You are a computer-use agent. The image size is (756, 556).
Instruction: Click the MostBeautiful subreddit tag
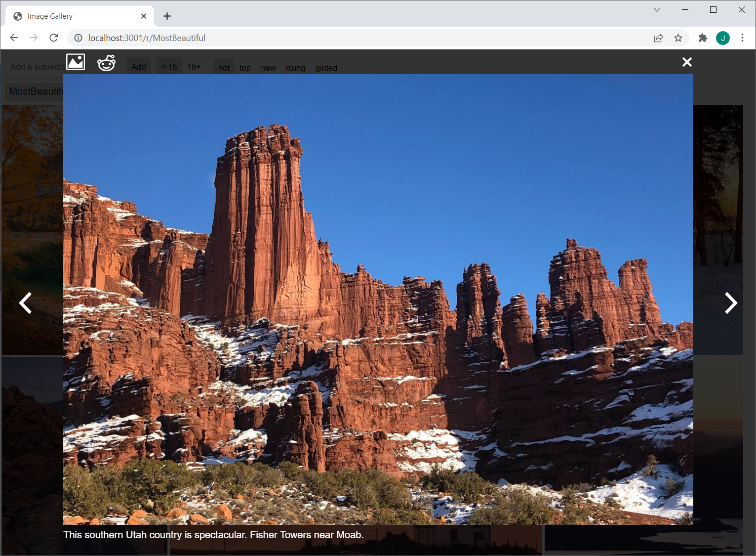point(36,91)
